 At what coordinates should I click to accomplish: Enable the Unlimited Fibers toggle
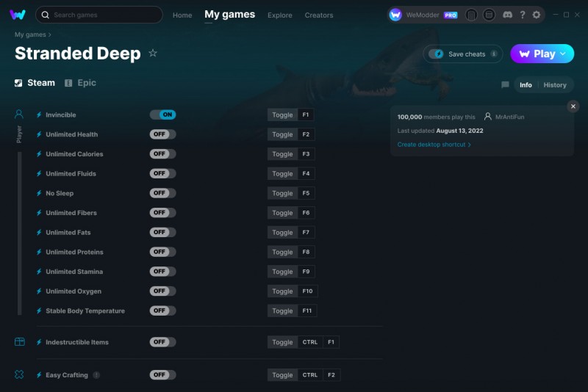pos(162,213)
